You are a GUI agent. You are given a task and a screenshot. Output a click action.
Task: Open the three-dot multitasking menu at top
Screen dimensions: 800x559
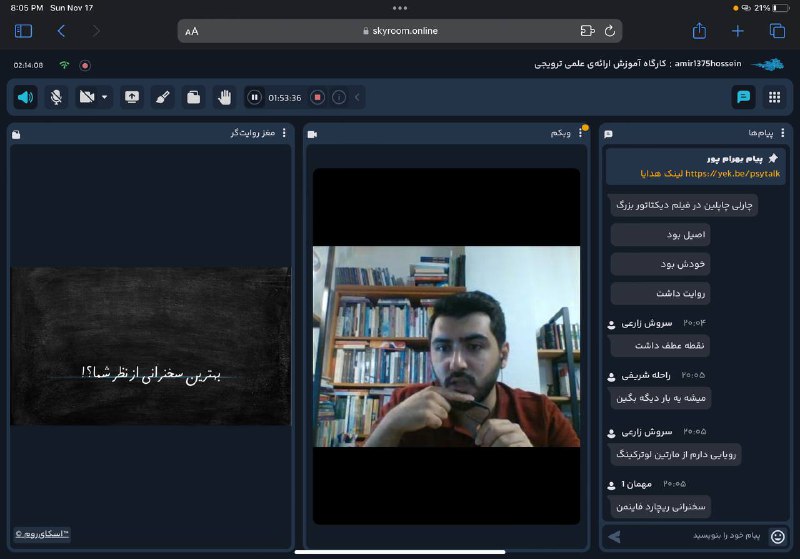(400, 8)
